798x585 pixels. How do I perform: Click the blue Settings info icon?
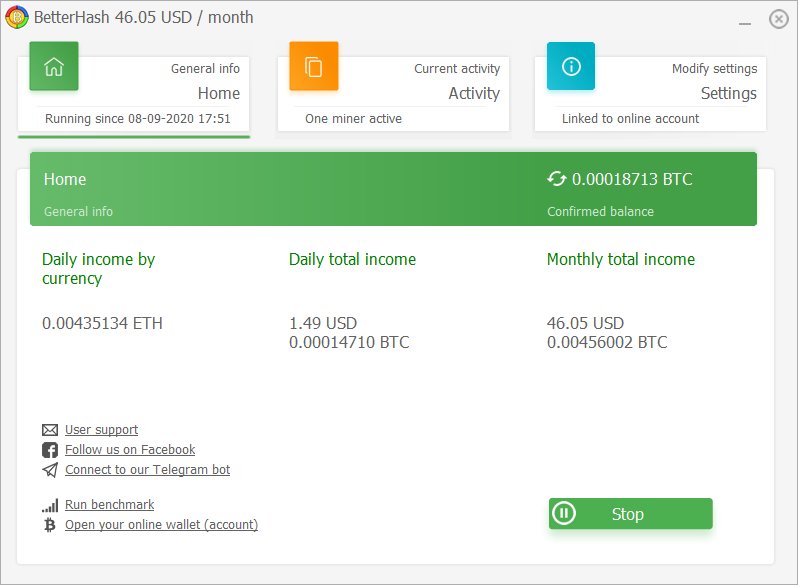pyautogui.click(x=571, y=66)
